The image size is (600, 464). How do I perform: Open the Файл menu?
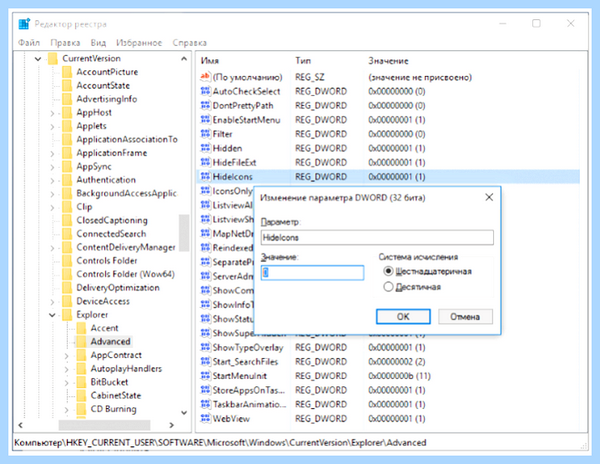[x=29, y=42]
